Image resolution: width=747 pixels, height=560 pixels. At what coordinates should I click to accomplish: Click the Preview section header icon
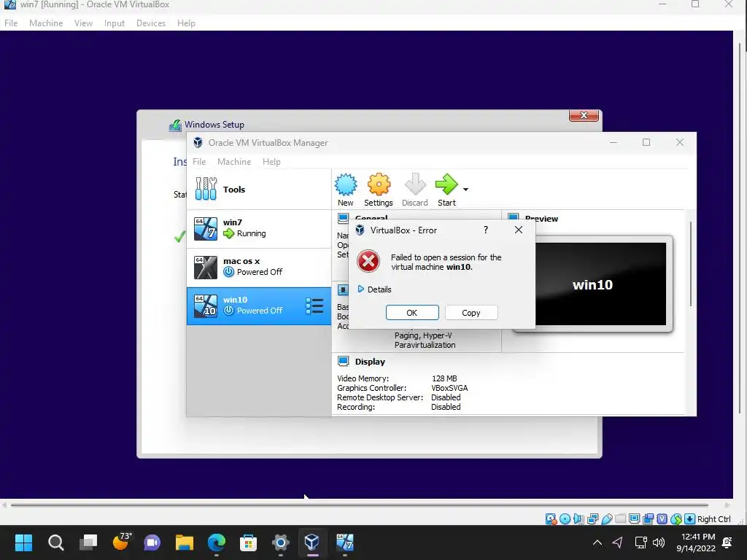point(513,217)
